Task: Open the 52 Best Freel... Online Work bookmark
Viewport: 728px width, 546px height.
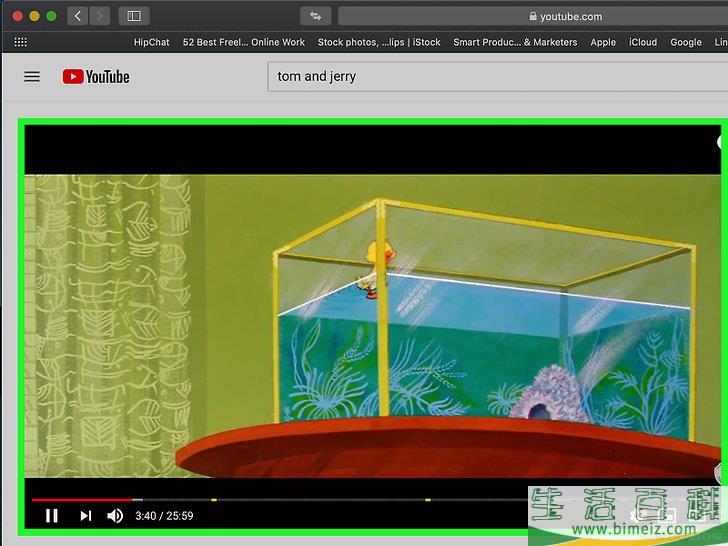Action: click(x=244, y=42)
